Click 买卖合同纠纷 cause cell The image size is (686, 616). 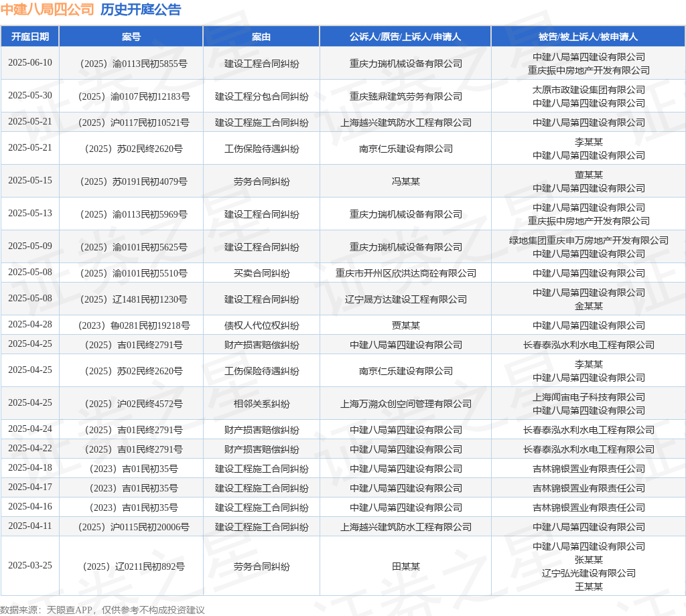coord(261,273)
